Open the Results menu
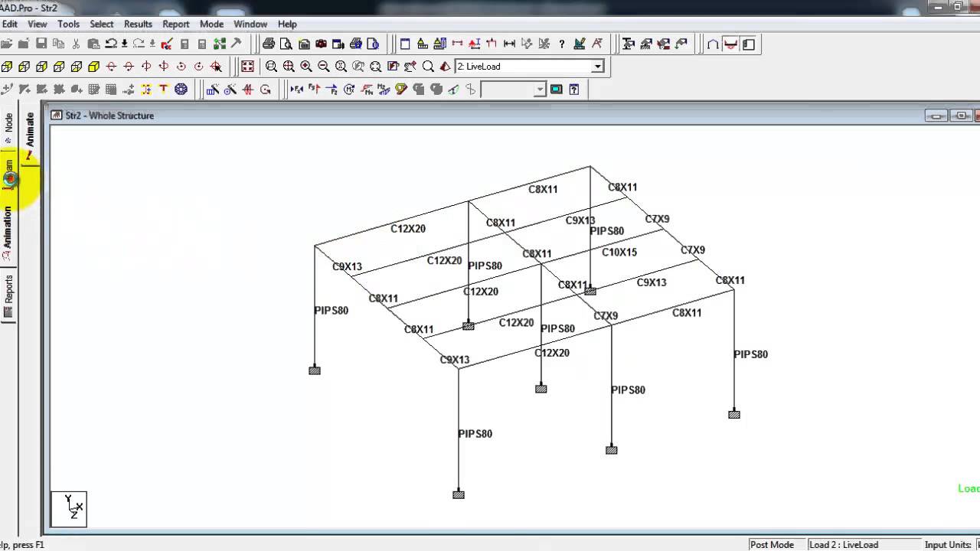 coord(138,24)
